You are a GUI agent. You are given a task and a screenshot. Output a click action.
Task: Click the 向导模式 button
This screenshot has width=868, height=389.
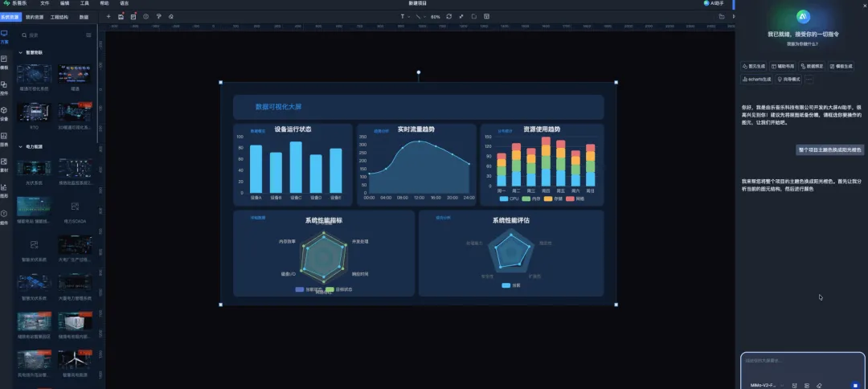pyautogui.click(x=789, y=79)
